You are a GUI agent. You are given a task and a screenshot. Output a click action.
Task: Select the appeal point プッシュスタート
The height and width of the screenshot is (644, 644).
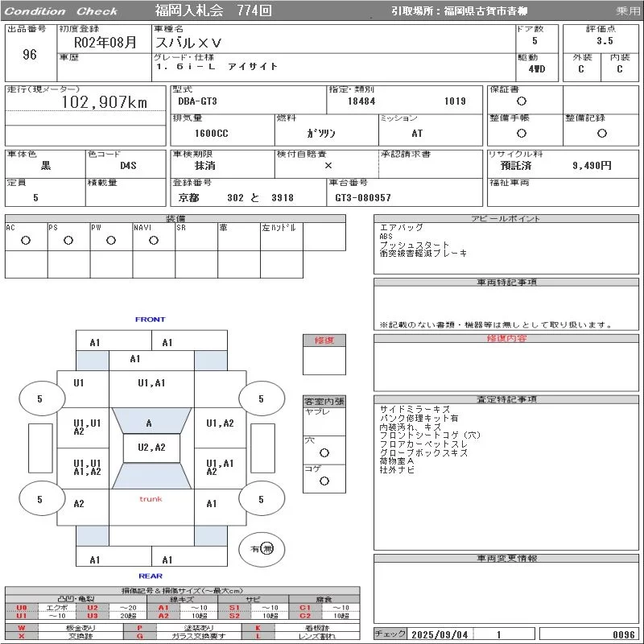pos(415,246)
